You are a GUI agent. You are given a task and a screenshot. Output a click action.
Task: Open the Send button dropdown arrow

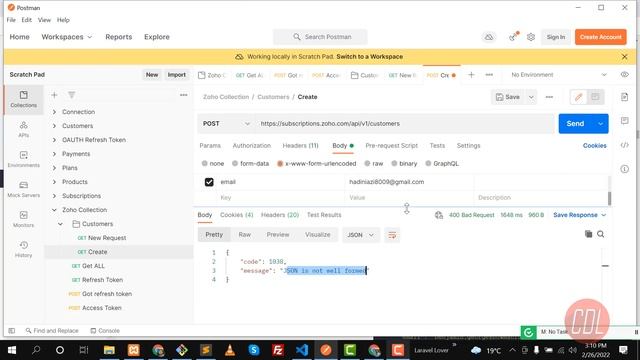coord(600,124)
